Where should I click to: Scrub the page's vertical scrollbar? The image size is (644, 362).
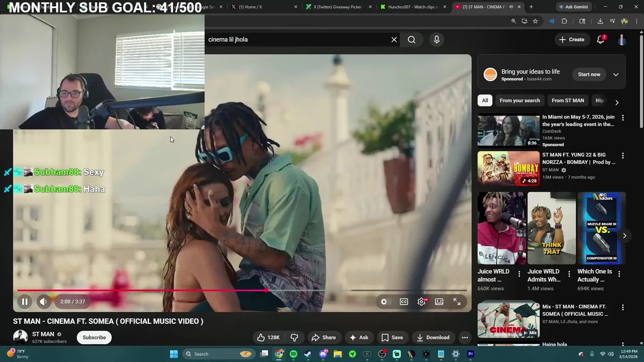pos(641,80)
